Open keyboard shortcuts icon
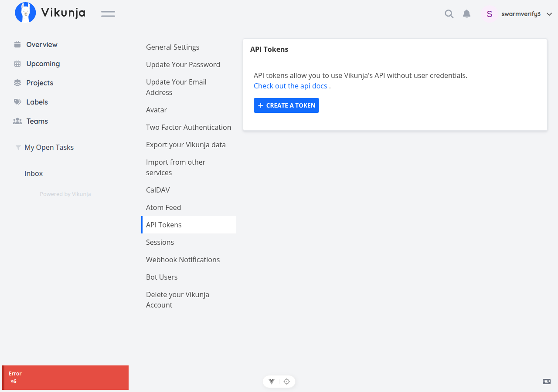558x392 pixels. (x=546, y=382)
